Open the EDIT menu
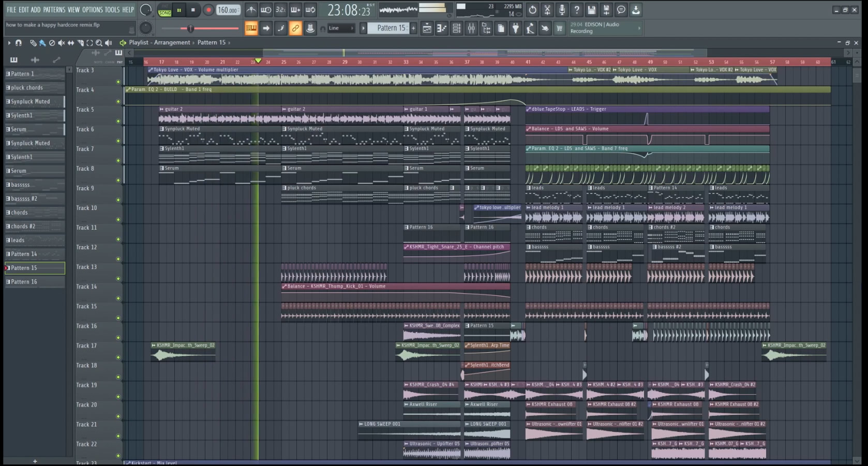Screen dimensions: 868x466 24,10
